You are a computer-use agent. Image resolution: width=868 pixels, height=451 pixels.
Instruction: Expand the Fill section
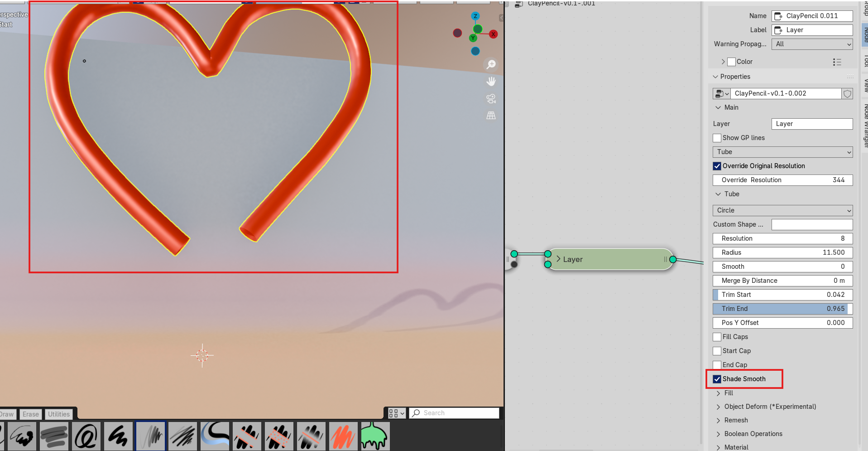pos(718,393)
